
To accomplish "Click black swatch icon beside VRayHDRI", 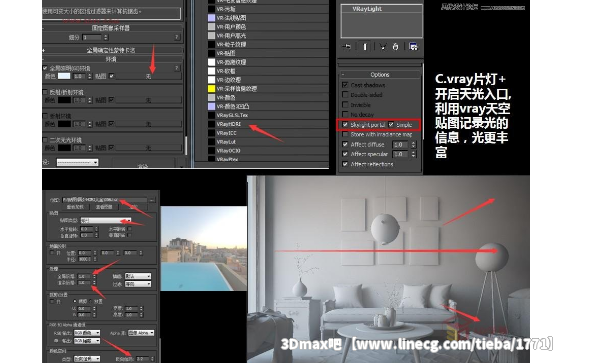I will tap(211, 124).
